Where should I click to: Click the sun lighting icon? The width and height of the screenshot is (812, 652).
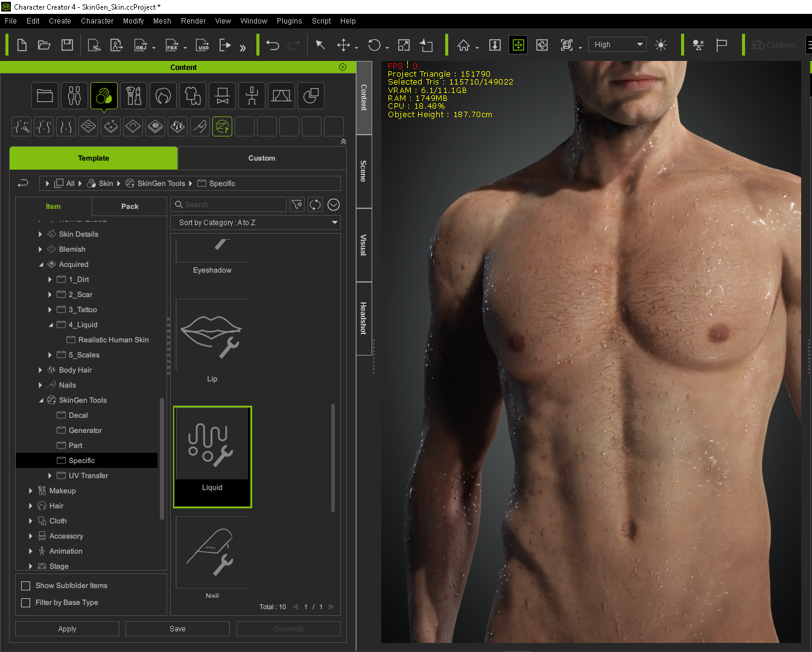[661, 45]
